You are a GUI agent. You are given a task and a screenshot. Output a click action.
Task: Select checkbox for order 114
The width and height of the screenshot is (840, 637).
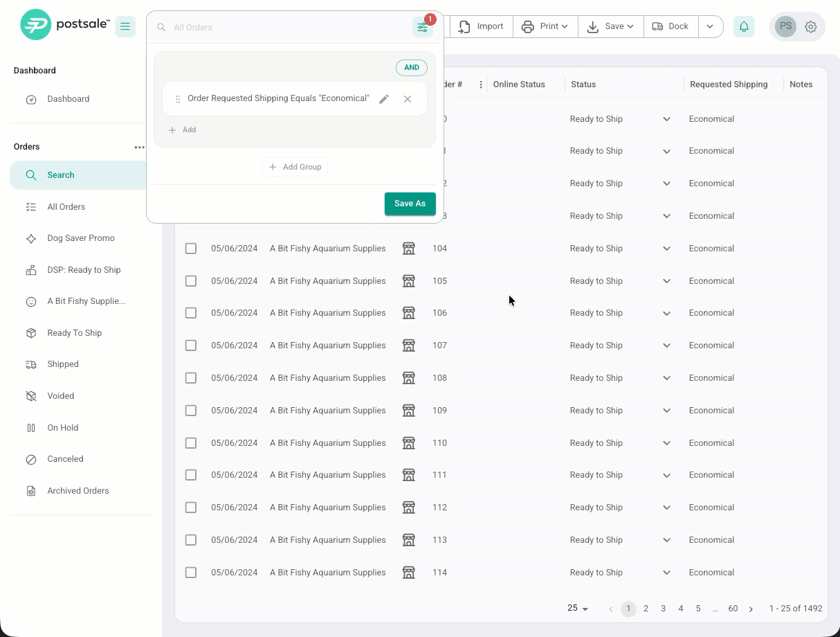191,573
